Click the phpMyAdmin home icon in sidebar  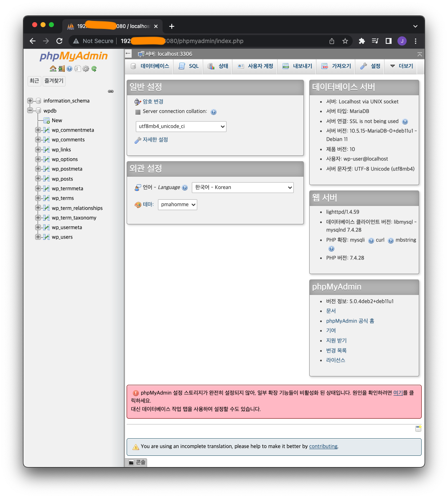pyautogui.click(x=53, y=69)
